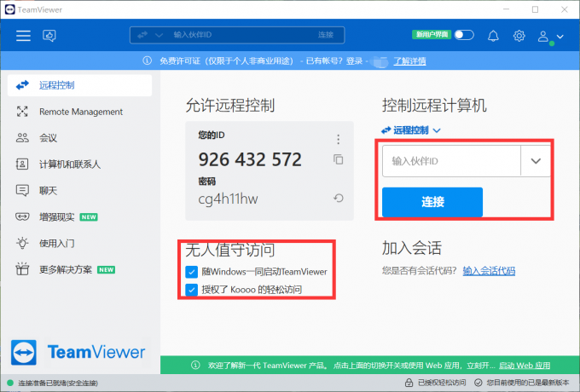Click the TeamViewer logo at bottom left
This screenshot has width=580, height=392.
point(78,352)
